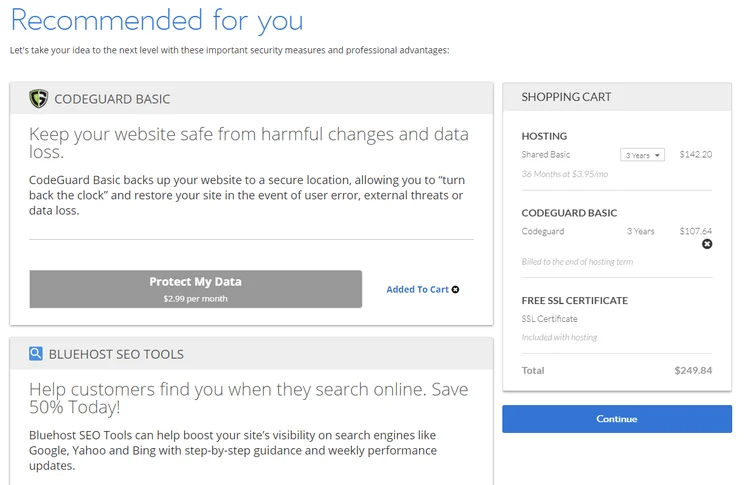750x485 pixels.
Task: Click the BLUEHOST SEO TOOLS panel heading
Action: coord(116,354)
